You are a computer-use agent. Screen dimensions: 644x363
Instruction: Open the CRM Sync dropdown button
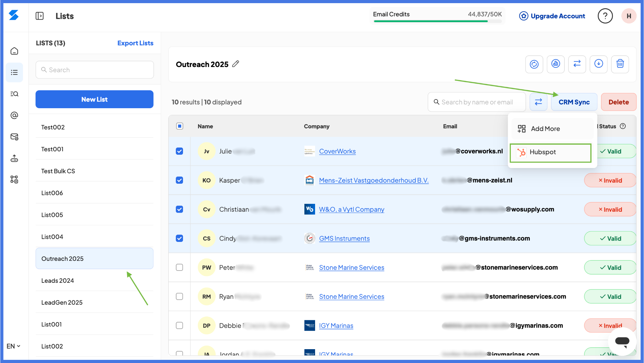[x=574, y=102]
